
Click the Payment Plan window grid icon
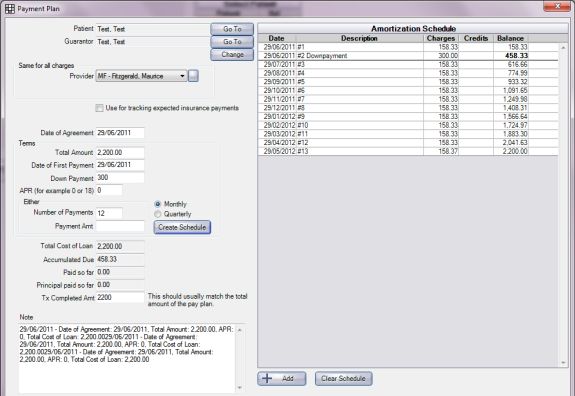coord(10,8)
